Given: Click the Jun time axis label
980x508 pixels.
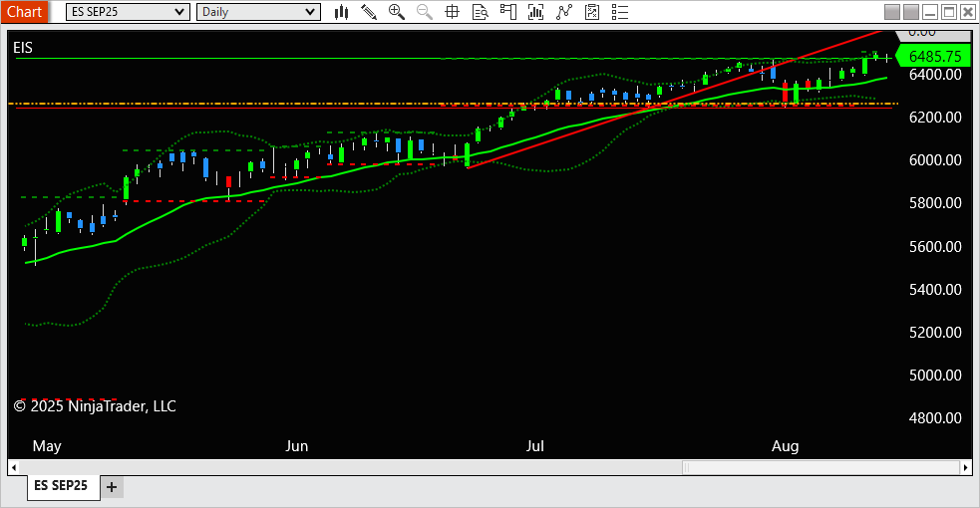Looking at the screenshot, I should (x=297, y=445).
